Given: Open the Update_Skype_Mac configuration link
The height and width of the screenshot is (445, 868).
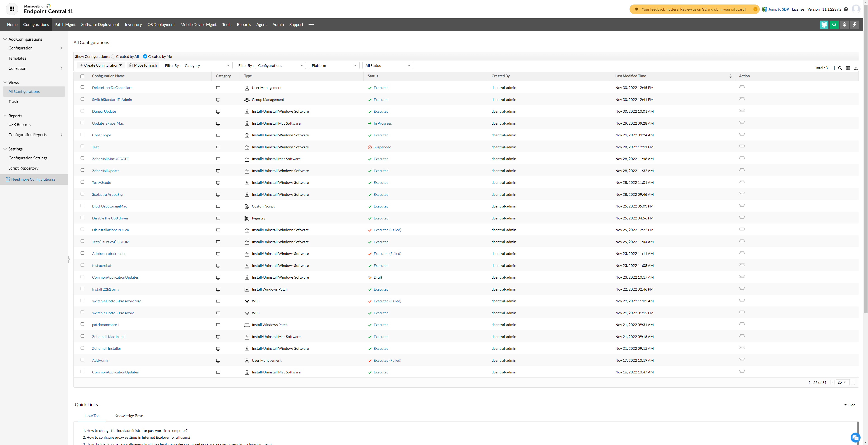Looking at the screenshot, I should (108, 123).
